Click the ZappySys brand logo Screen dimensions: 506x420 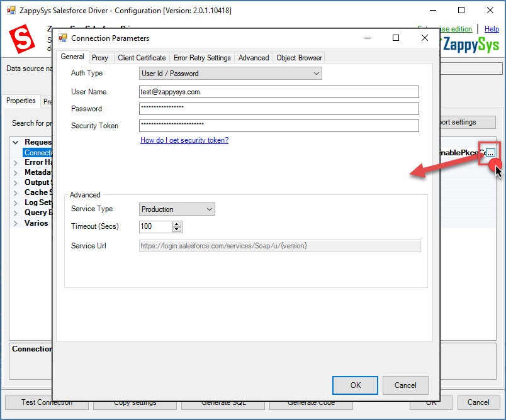pos(471,45)
